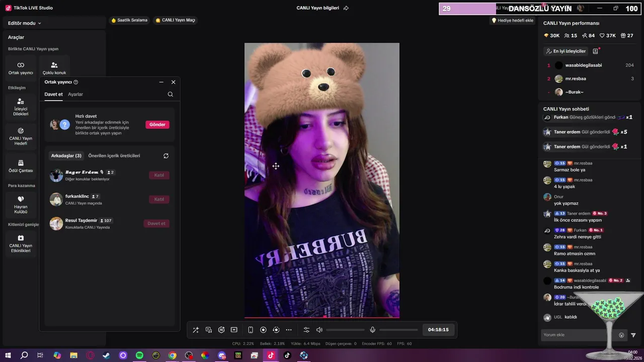
Task: Open İzleyici Dilekleri in sidebar
Action: point(21,107)
